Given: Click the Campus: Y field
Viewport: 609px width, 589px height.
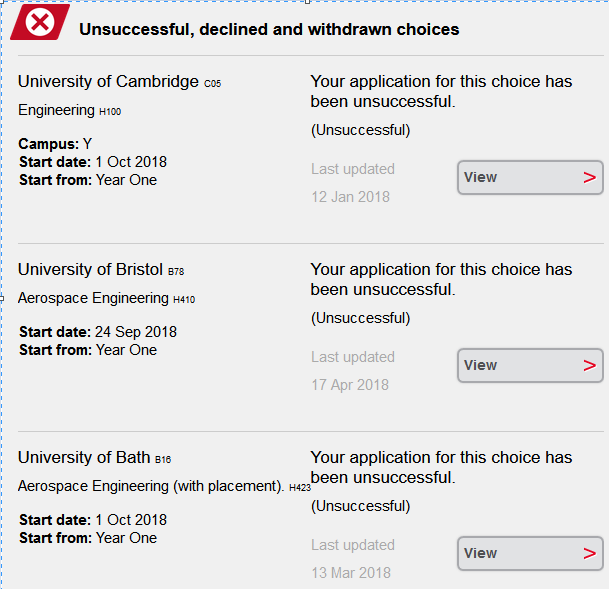Looking at the screenshot, I should pos(55,144).
